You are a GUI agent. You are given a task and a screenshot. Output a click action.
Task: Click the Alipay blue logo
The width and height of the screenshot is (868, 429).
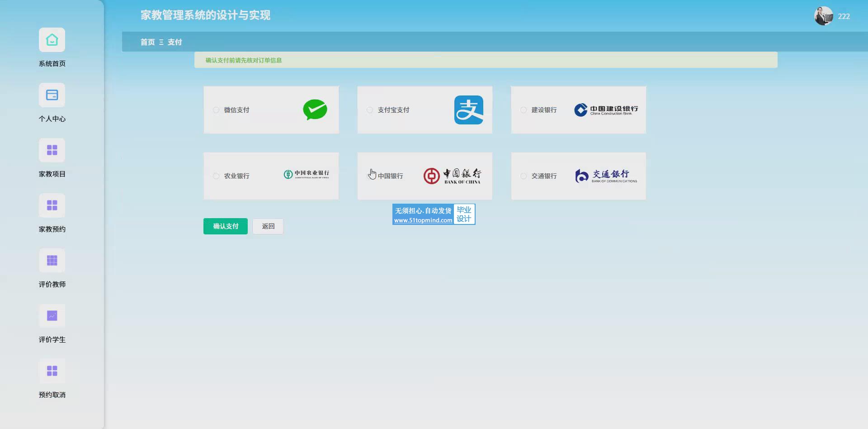[x=469, y=110]
